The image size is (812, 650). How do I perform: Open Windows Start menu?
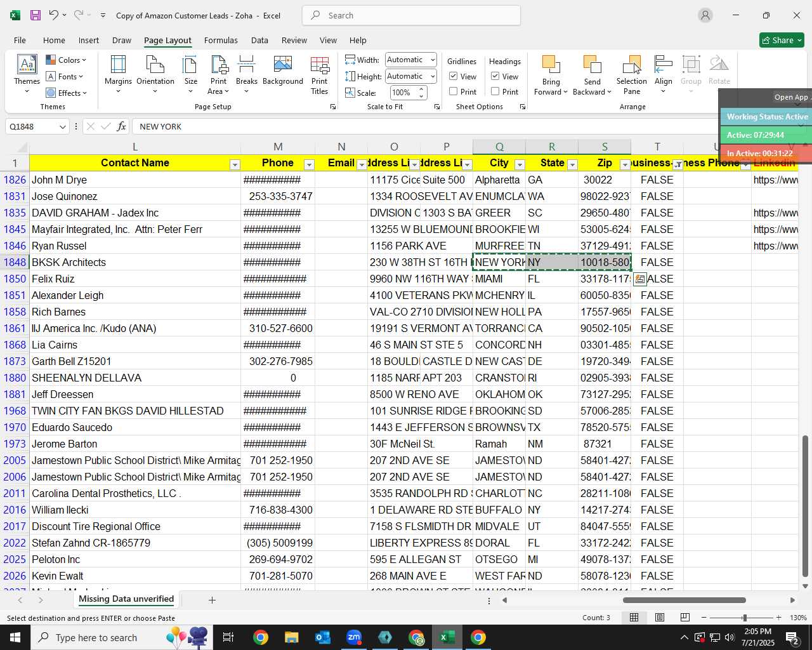point(15,637)
